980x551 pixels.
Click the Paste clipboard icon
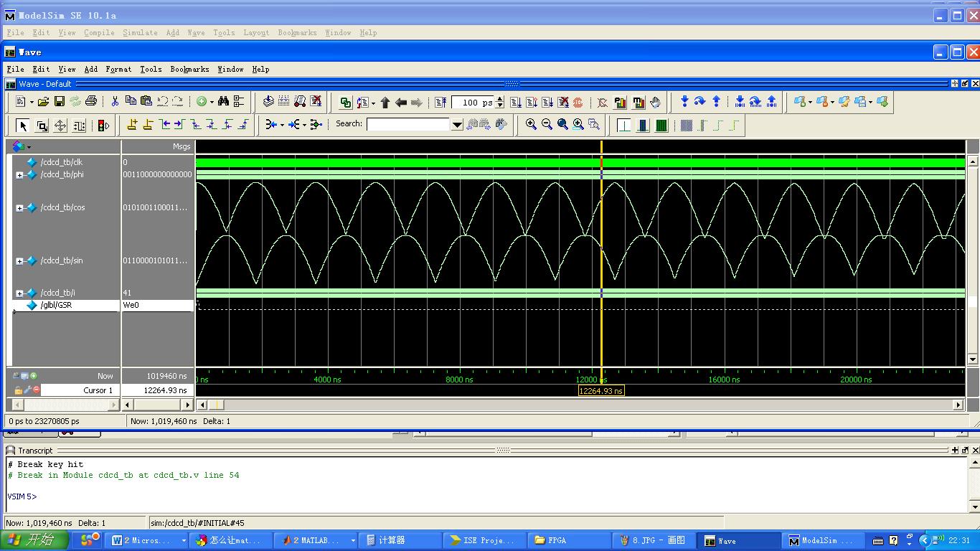146,102
